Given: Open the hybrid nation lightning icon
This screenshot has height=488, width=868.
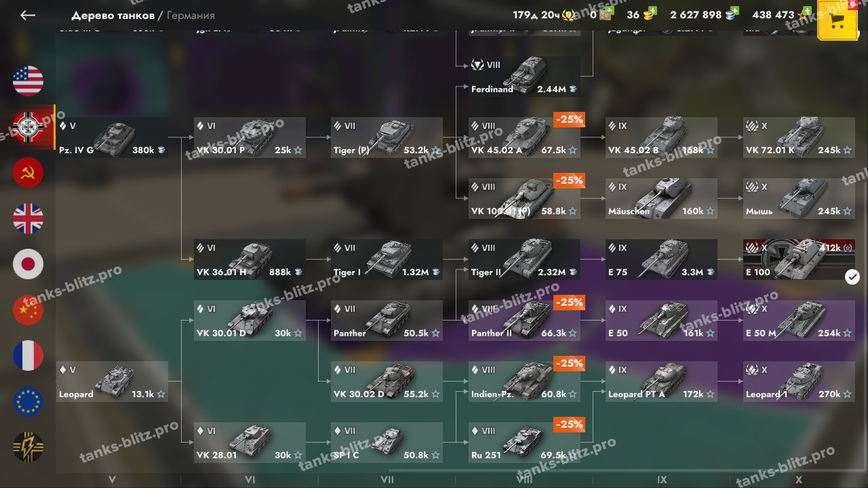Looking at the screenshot, I should (x=28, y=447).
